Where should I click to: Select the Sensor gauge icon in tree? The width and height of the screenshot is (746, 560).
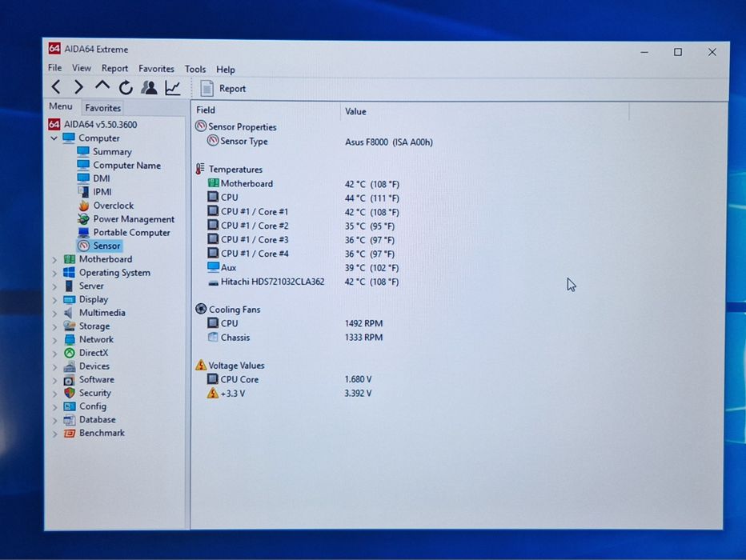(84, 246)
